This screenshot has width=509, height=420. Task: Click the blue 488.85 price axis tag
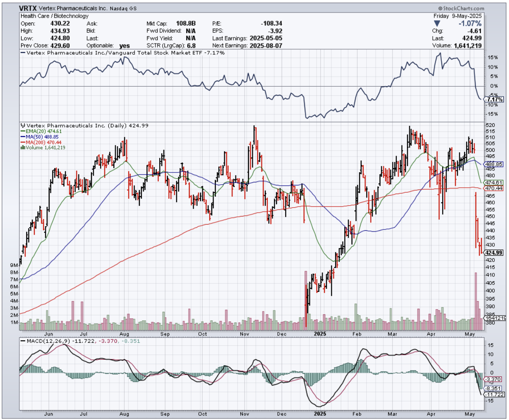tap(493, 164)
